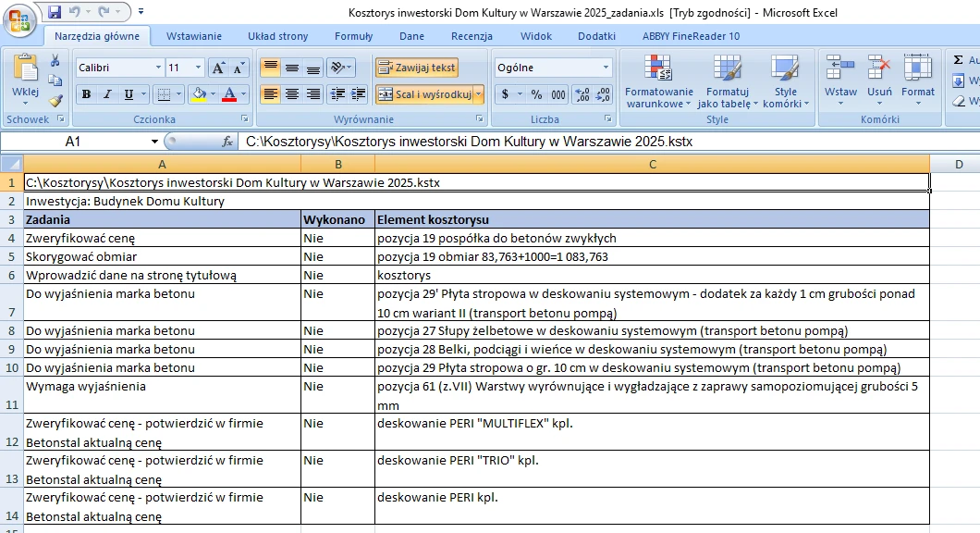This screenshot has width=980, height=533.
Task: Redo the last undone action
Action: pyautogui.click(x=104, y=11)
